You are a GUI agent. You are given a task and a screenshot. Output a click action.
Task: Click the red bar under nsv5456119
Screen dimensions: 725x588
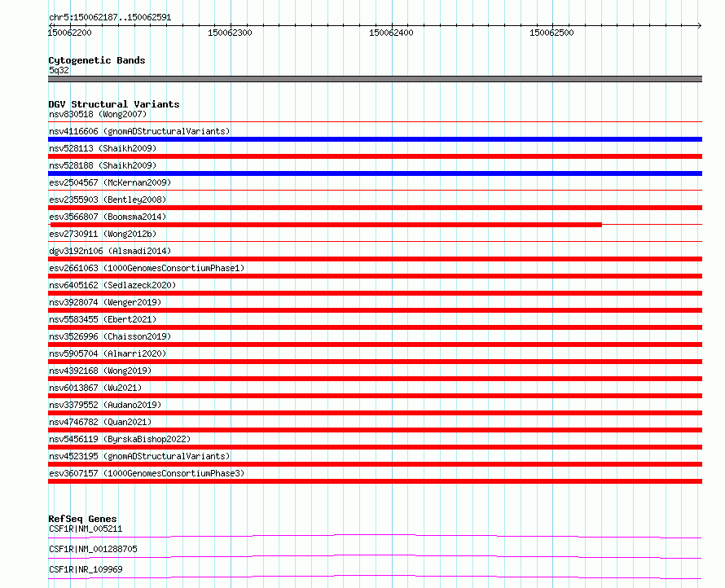point(375,447)
